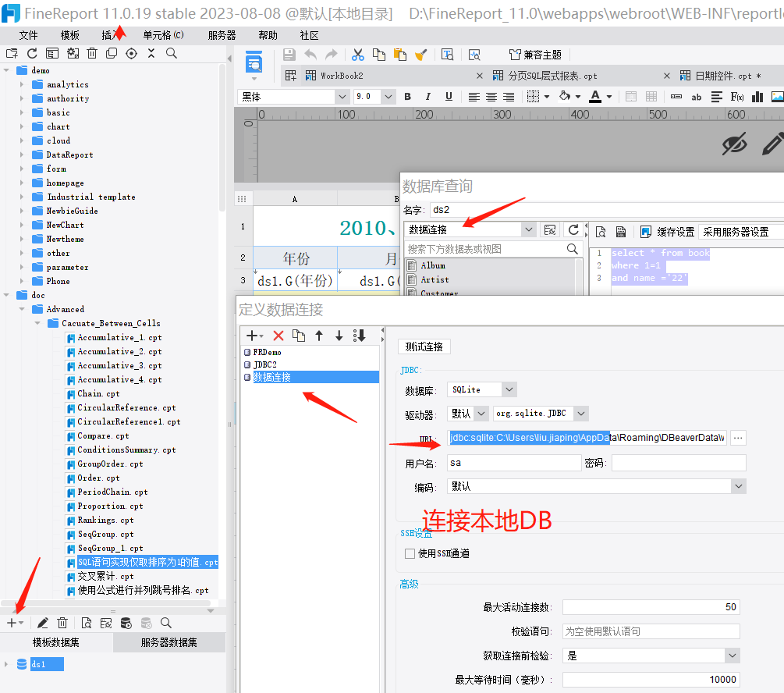Open the org.sqlite.JDBC driver dropdown
This screenshot has height=693, width=784.
tap(581, 414)
